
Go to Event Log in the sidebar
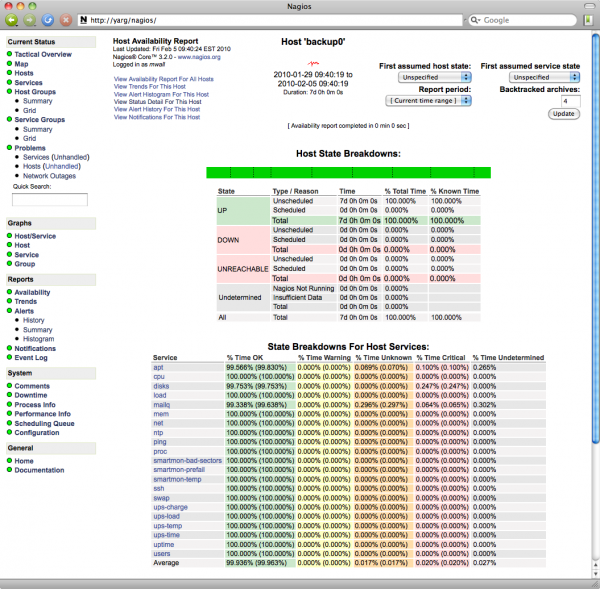pos(32,357)
